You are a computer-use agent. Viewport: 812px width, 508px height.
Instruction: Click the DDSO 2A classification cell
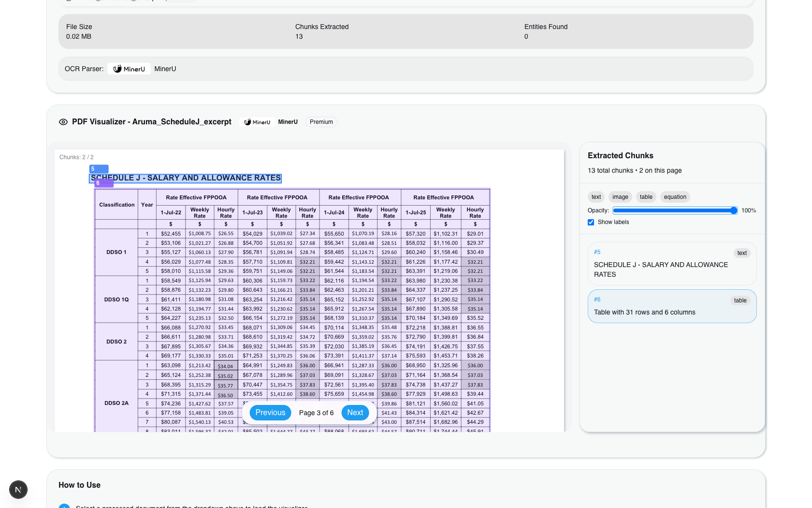[116, 403]
